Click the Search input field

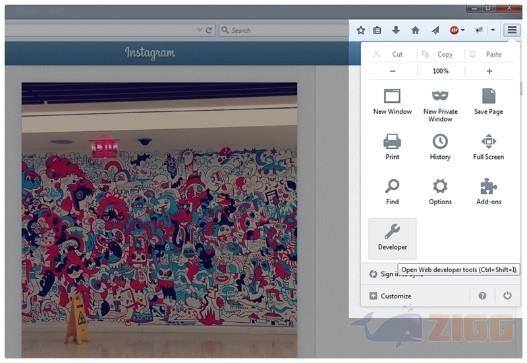tap(283, 30)
